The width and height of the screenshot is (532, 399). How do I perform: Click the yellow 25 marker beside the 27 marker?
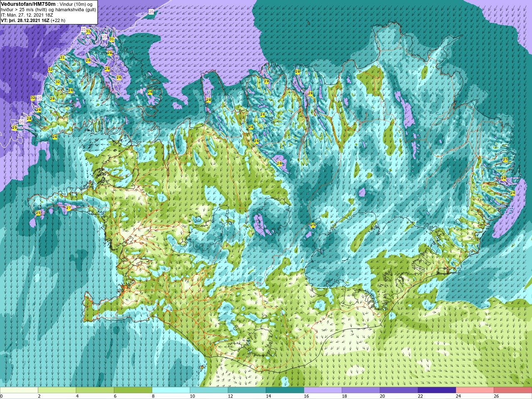38,213
